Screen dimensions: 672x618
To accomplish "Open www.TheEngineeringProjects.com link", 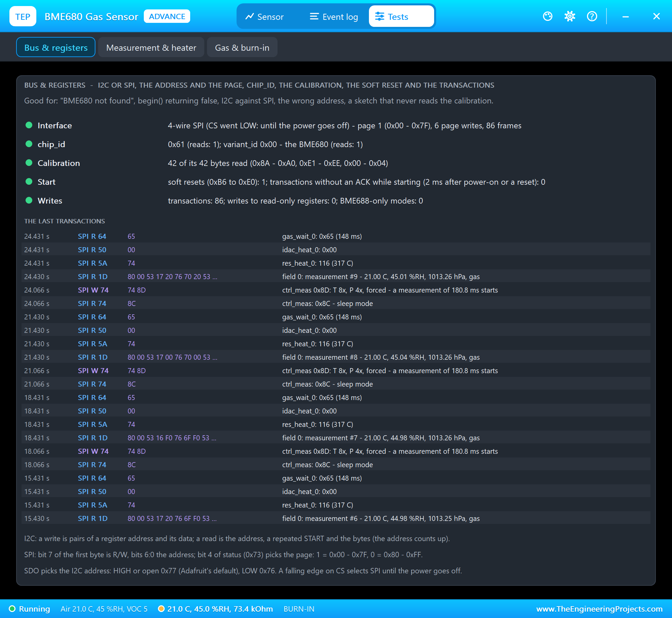I will coord(599,609).
